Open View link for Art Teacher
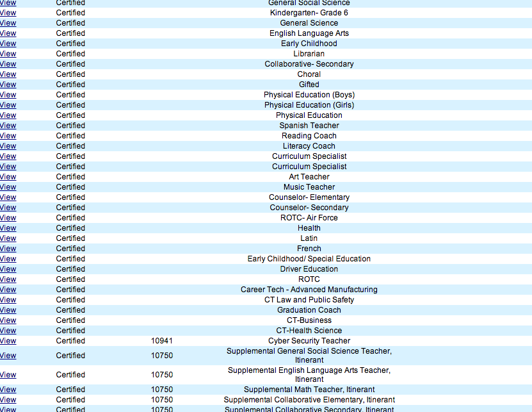 point(8,177)
